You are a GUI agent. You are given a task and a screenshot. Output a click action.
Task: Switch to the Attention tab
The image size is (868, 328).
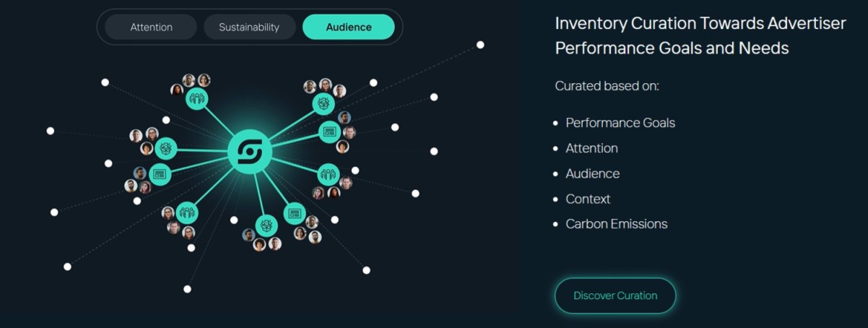[151, 27]
